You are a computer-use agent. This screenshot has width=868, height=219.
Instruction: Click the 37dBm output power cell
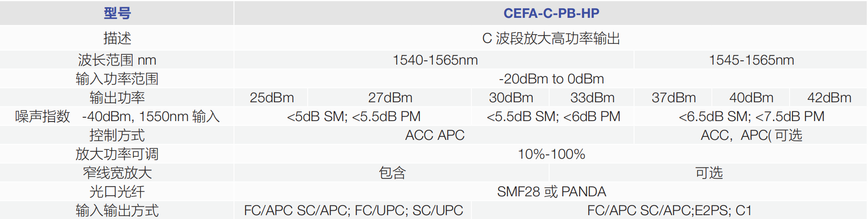674,97
